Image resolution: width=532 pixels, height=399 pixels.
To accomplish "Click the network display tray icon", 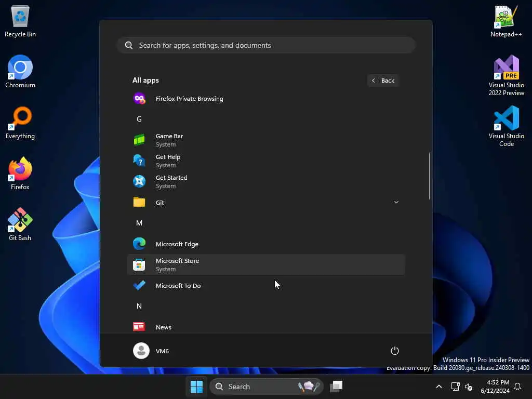I will 455,387.
